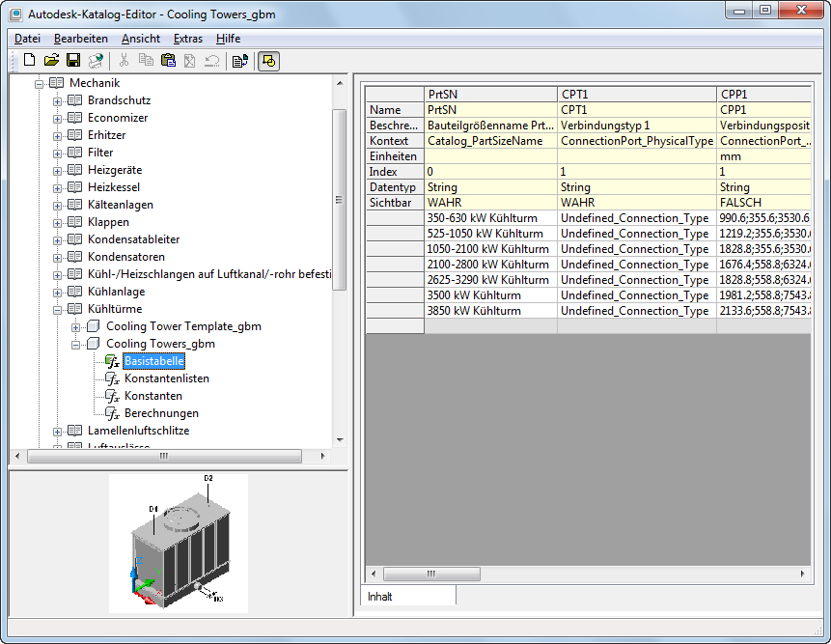
Task: Select the Kühlanlage tree item
Action: coord(116,292)
